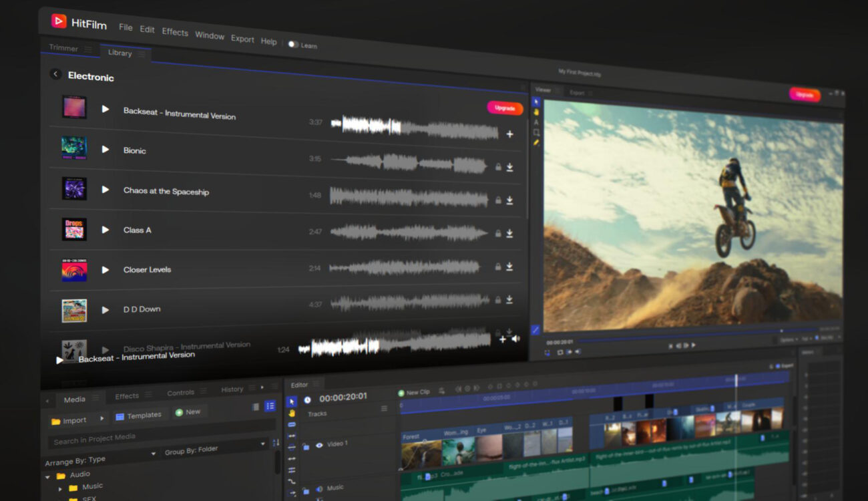This screenshot has height=501, width=868.
Task: Switch media panel to detail view
Action: pos(270,406)
